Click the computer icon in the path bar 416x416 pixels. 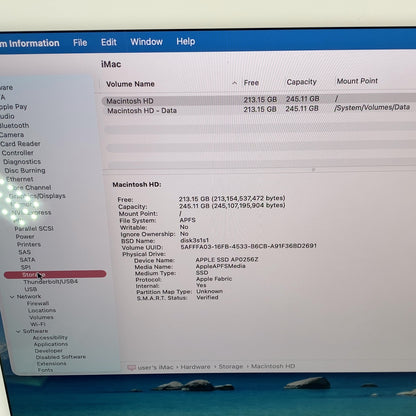tap(131, 368)
